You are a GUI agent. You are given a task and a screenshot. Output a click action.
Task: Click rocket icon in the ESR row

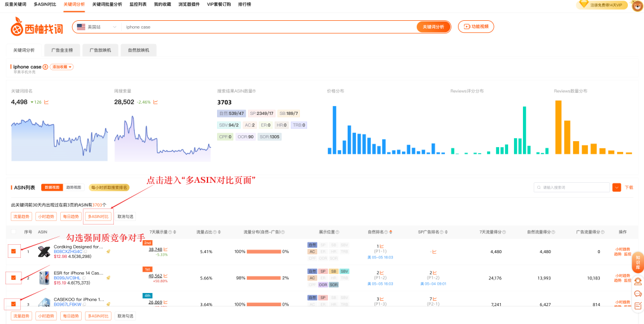click(108, 278)
